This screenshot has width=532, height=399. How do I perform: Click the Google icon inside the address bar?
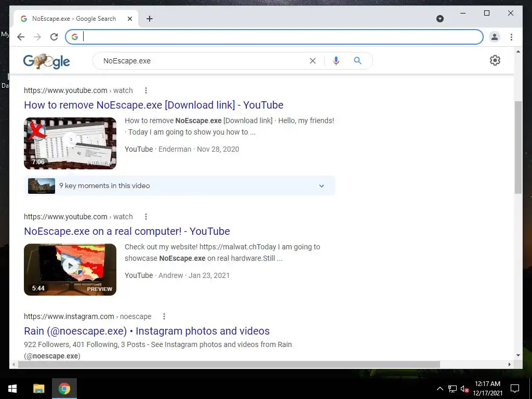point(75,37)
